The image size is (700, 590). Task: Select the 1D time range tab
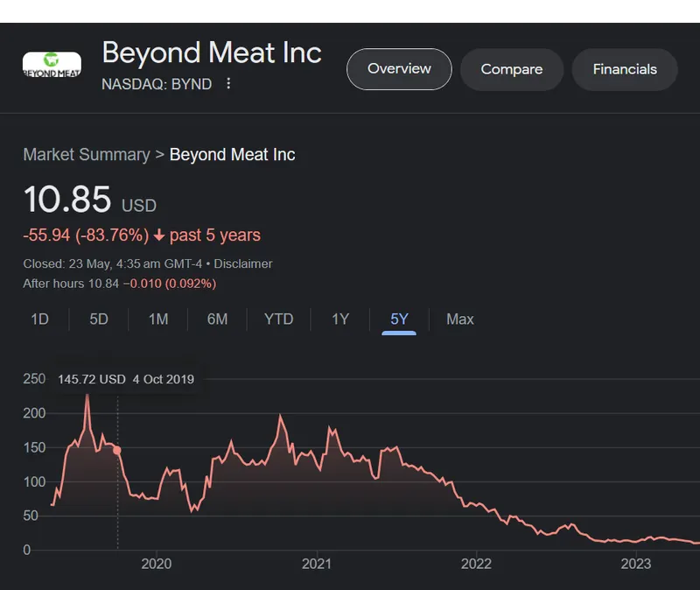(x=39, y=320)
